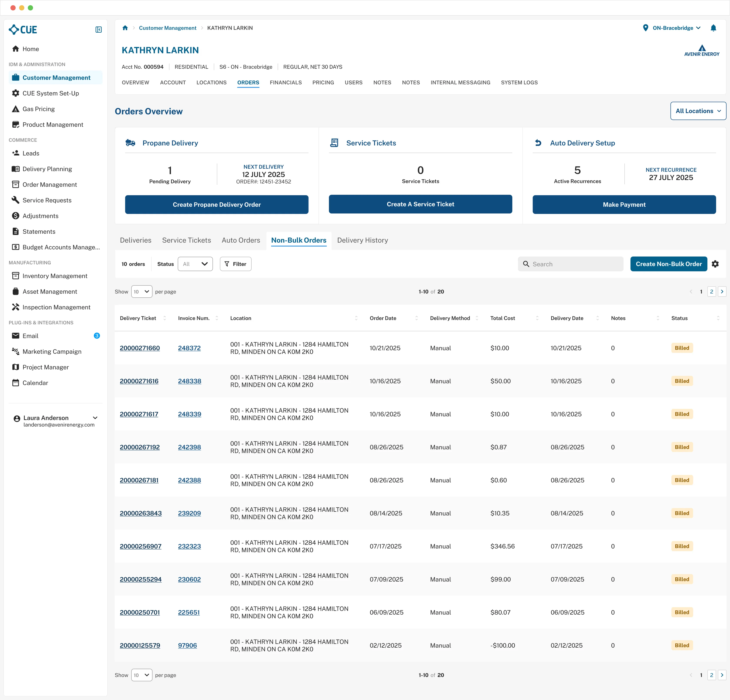
Task: Click the $346.56 total cost cell
Action: 503,547
